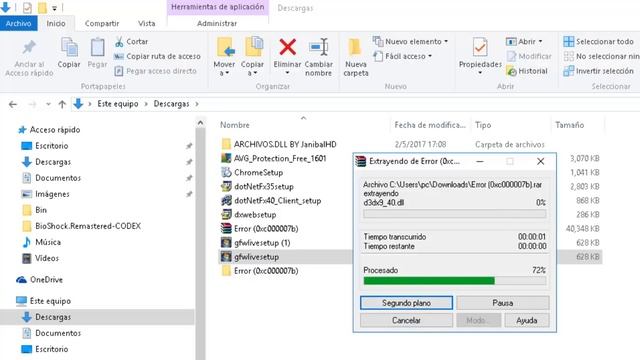Expand the Este equipo breadcrumb chevron

point(146,104)
